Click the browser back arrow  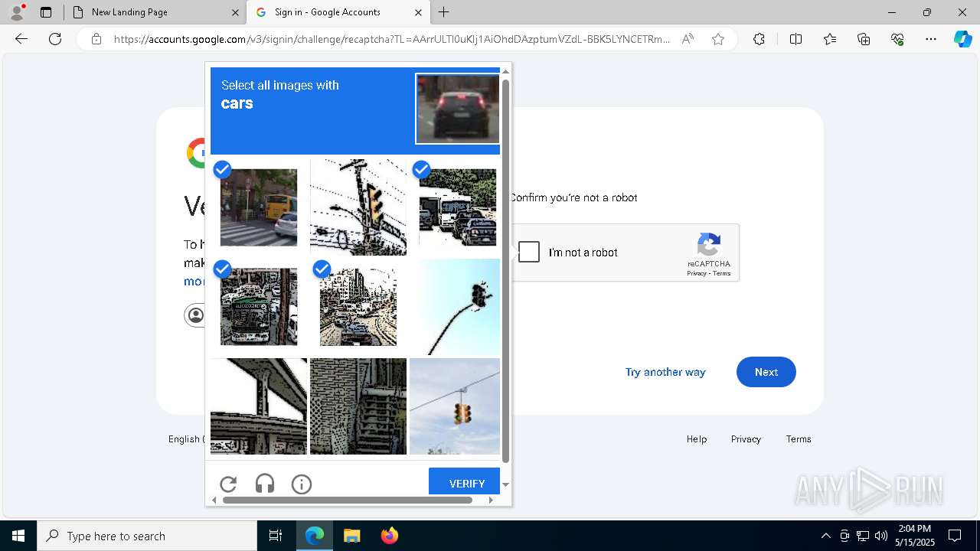click(21, 39)
